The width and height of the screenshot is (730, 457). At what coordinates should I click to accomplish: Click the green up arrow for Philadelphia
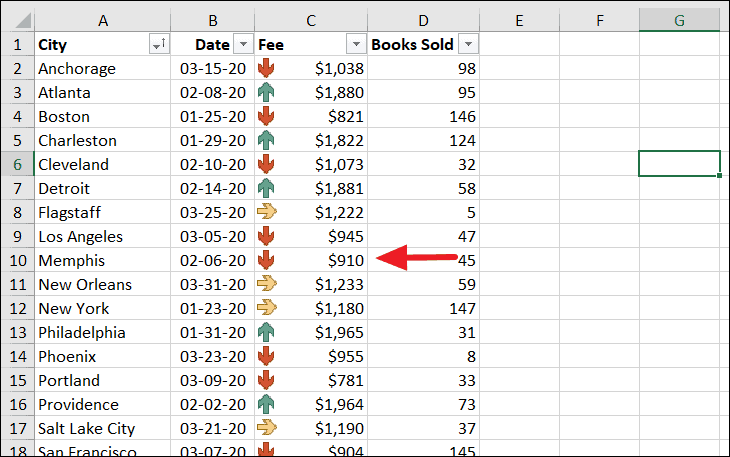(x=266, y=332)
